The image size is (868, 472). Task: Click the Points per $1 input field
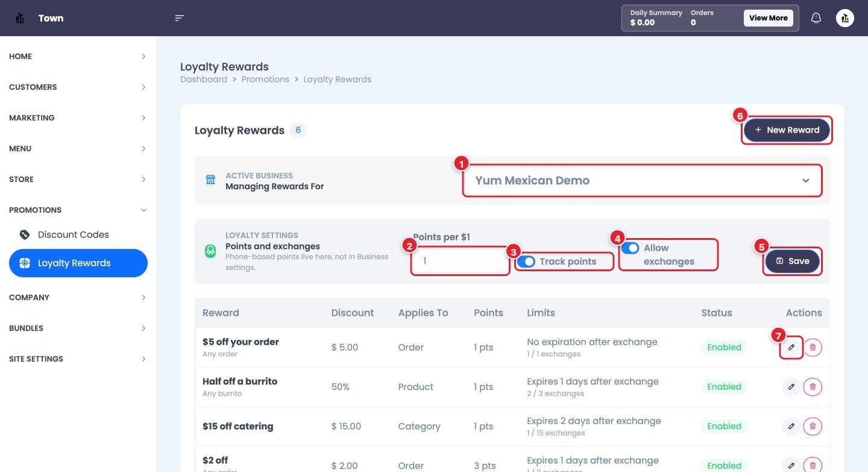coord(460,261)
